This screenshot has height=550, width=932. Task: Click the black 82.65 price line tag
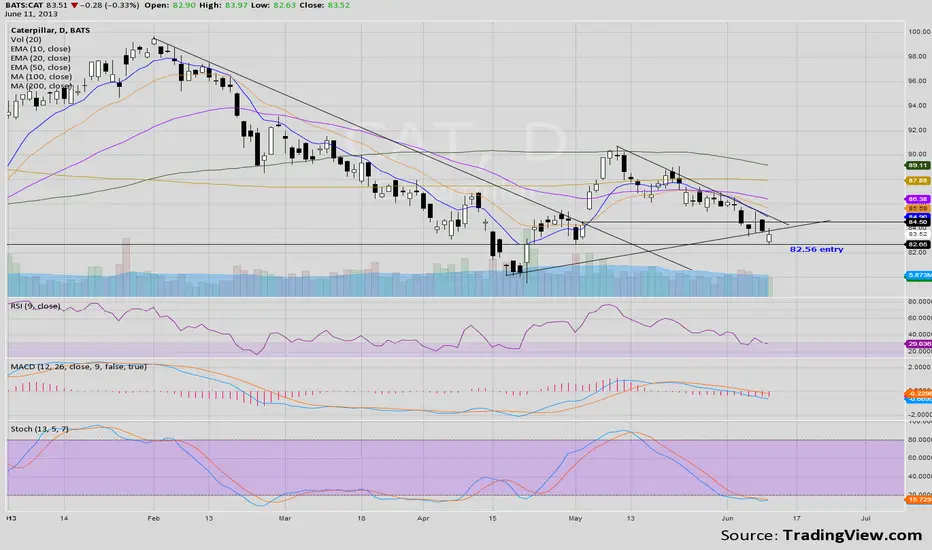(x=918, y=244)
